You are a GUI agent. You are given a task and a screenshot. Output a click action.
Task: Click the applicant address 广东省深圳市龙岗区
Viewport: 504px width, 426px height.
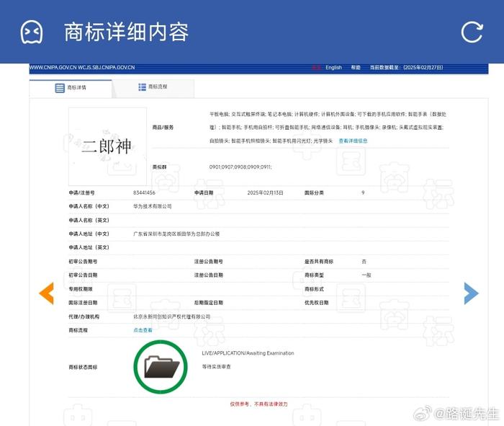point(176,234)
